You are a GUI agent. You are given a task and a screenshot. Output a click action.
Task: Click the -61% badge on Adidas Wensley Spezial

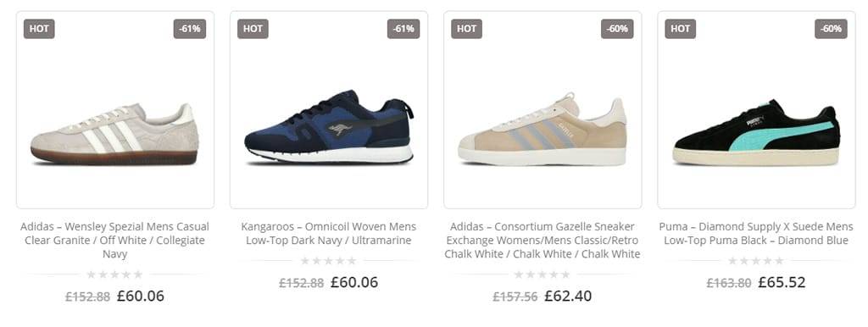(x=189, y=29)
